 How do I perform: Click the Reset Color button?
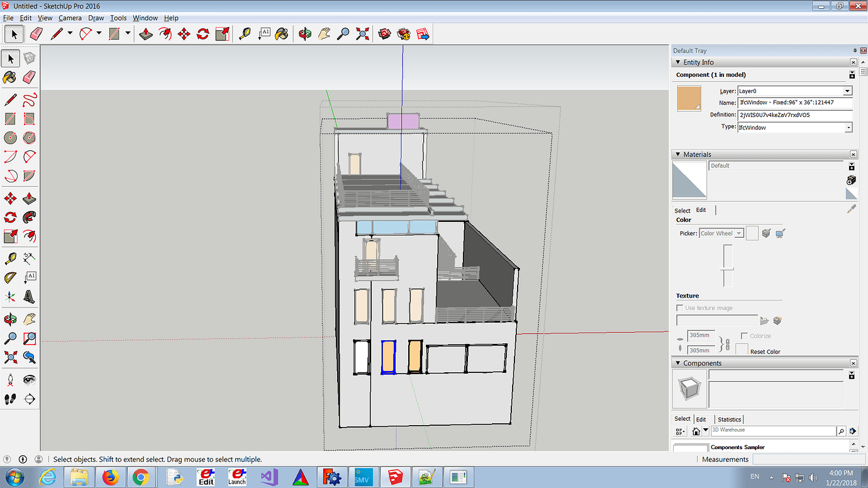point(765,352)
